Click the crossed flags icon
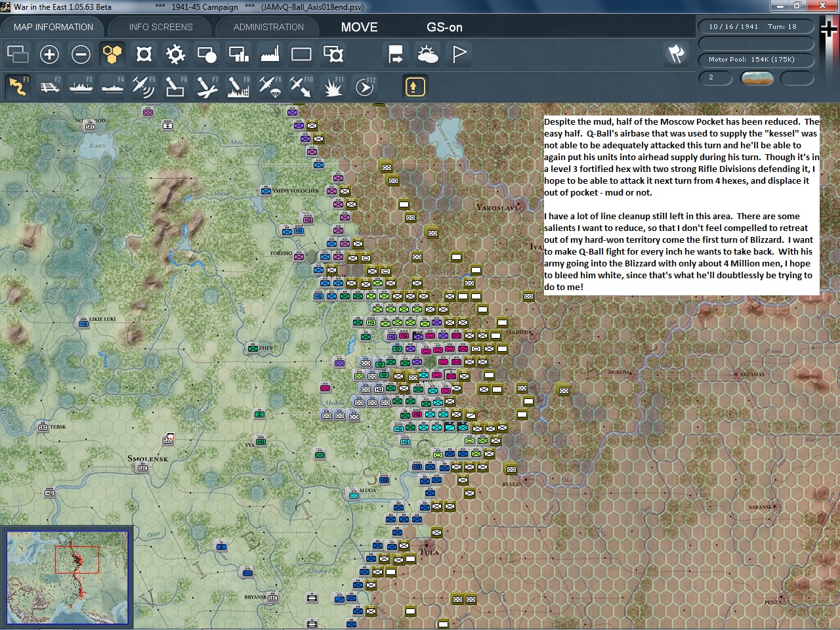This screenshot has height=630, width=840. click(x=676, y=54)
